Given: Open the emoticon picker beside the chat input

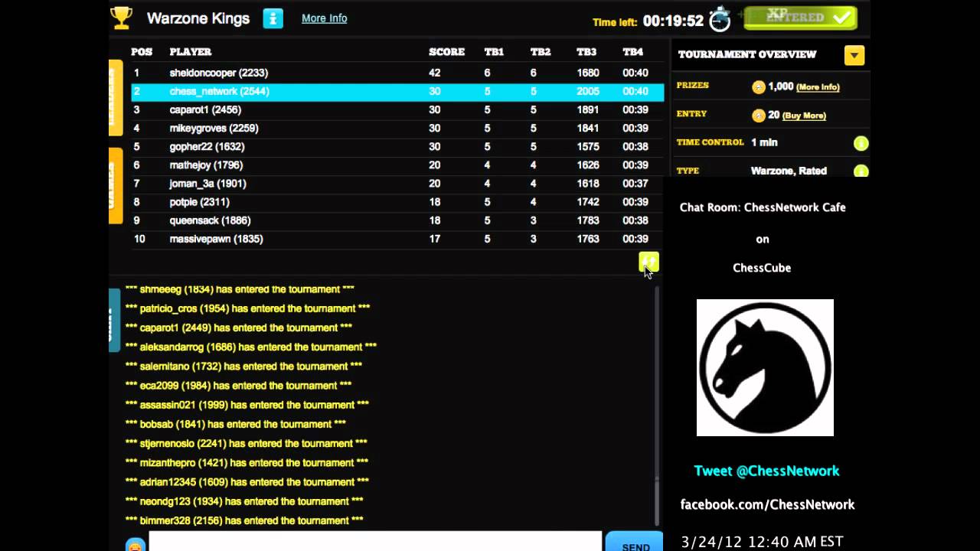Looking at the screenshot, I should tap(136, 546).
